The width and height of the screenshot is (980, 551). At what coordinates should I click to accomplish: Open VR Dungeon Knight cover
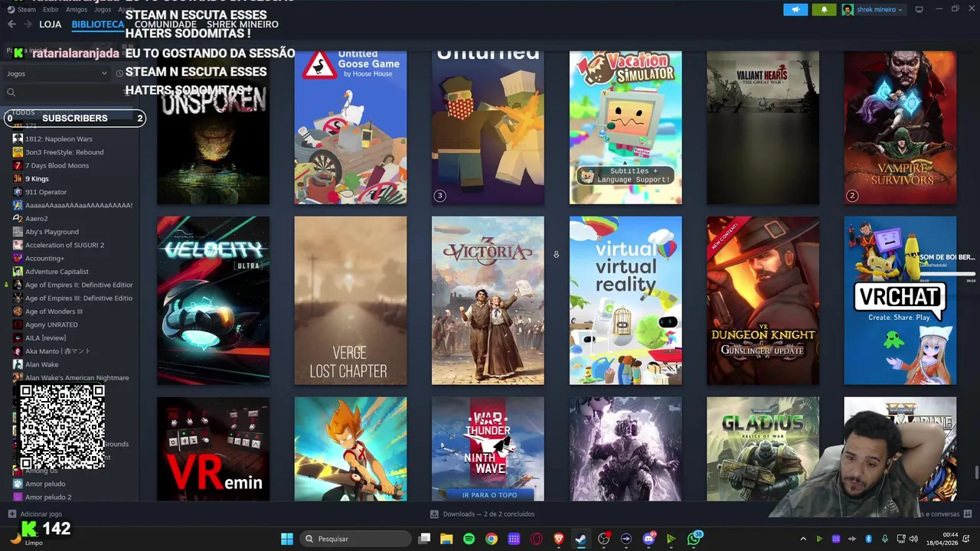pyautogui.click(x=763, y=300)
